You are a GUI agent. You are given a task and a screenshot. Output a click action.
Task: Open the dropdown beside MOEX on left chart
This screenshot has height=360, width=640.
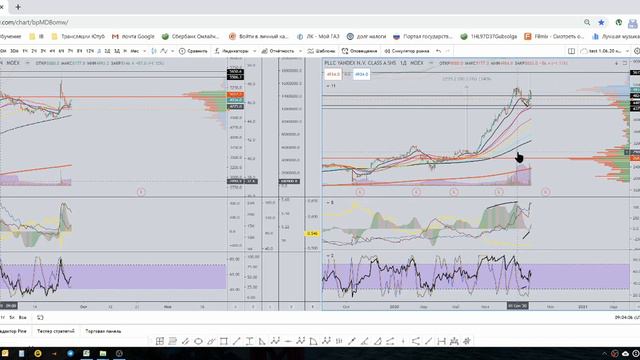pos(27,63)
